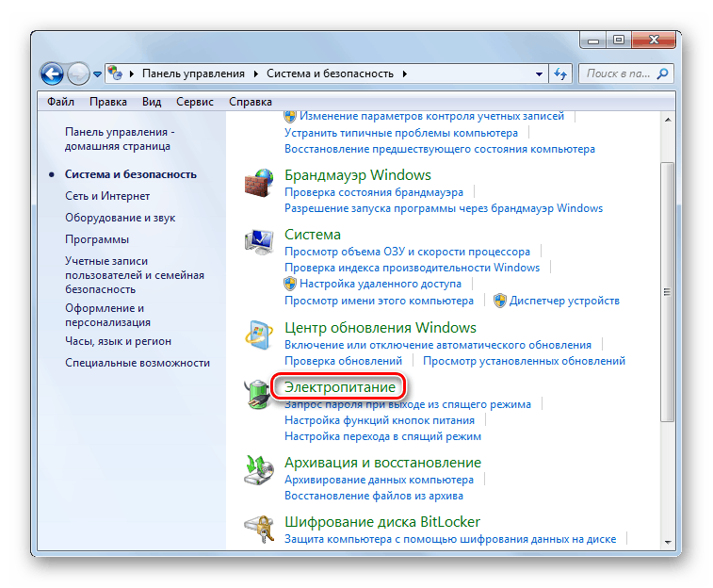Open 'Оформление и персонализация' category
This screenshot has width=713, height=588.
pos(107,315)
